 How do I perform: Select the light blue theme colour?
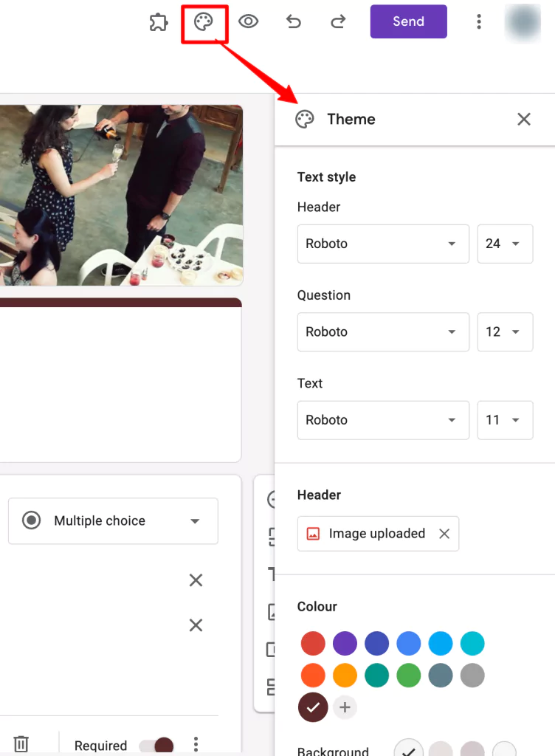[x=441, y=644]
